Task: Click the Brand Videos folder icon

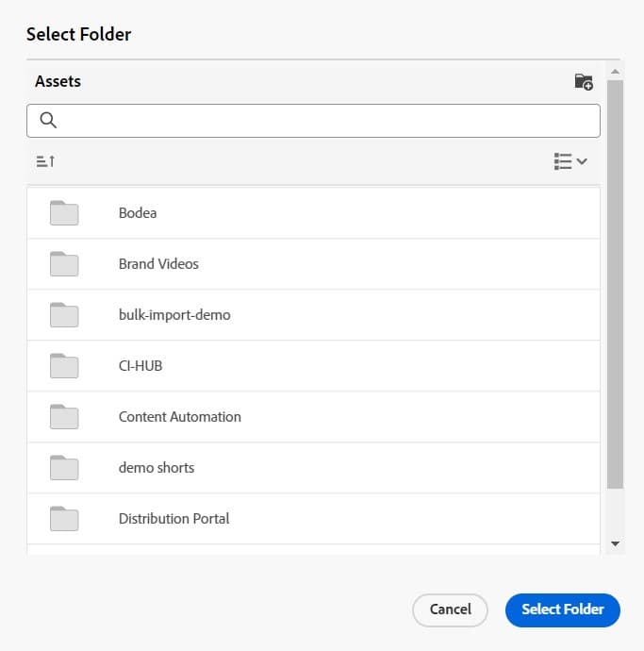Action: (64, 264)
